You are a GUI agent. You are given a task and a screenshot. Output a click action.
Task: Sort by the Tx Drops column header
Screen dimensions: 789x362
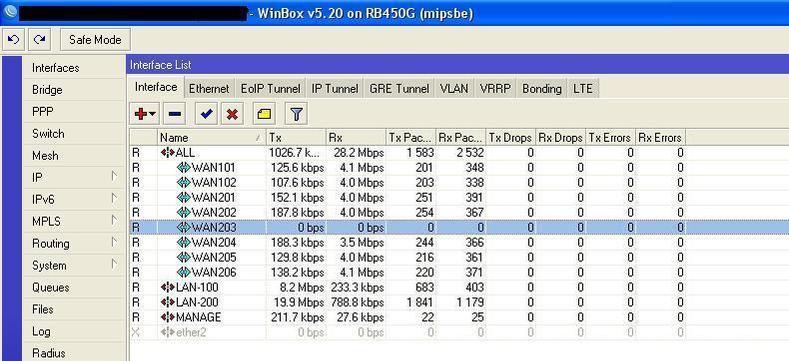pos(510,137)
